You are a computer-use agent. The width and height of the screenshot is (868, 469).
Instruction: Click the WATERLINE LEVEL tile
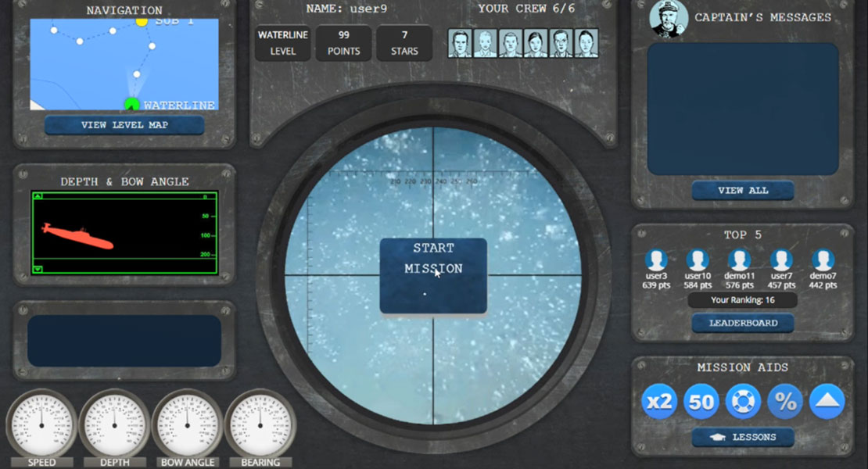point(282,43)
